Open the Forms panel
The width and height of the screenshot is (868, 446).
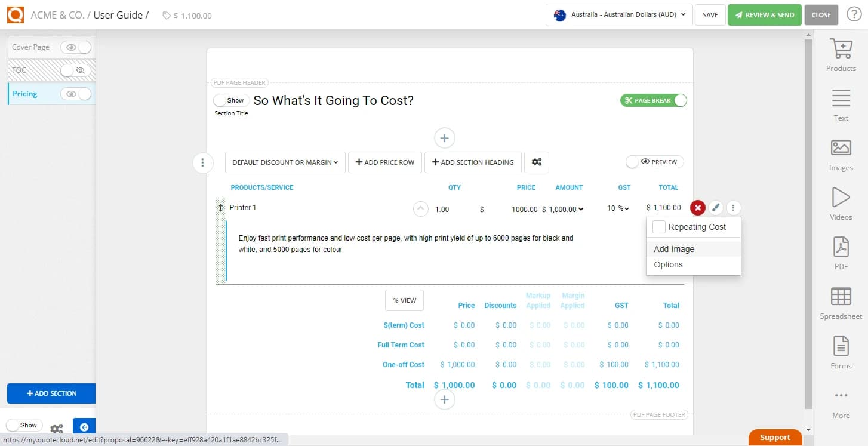(841, 352)
